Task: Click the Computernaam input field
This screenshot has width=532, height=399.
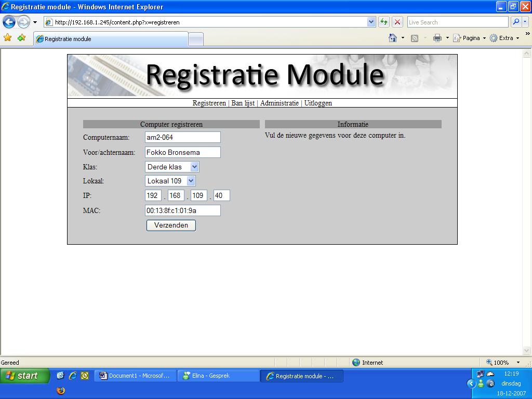Action: pyautogui.click(x=182, y=137)
